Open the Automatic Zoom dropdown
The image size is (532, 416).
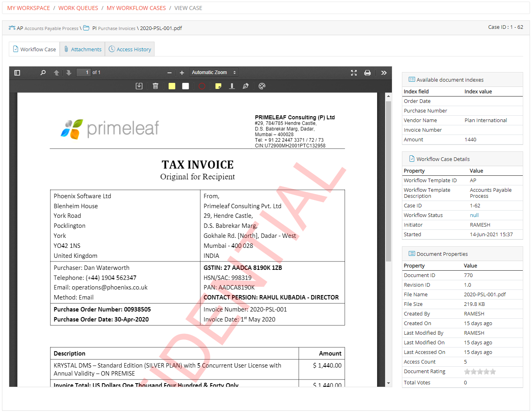click(x=214, y=72)
